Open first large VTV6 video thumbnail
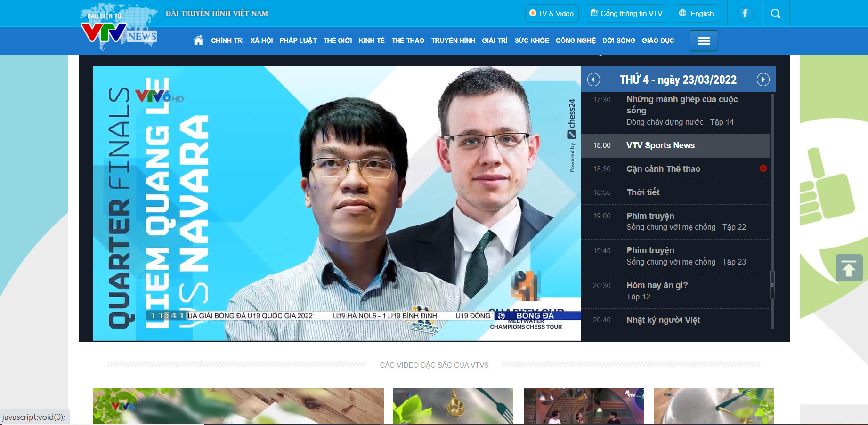 (238, 406)
